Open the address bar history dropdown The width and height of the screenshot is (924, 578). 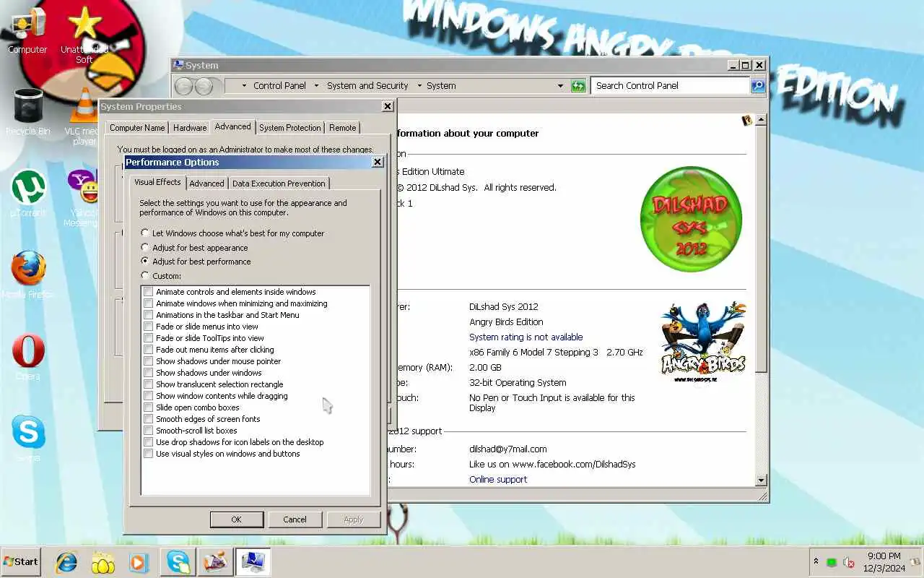point(560,85)
